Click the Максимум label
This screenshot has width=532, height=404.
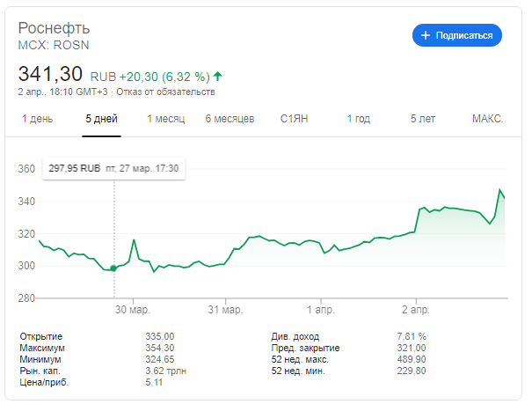click(42, 348)
